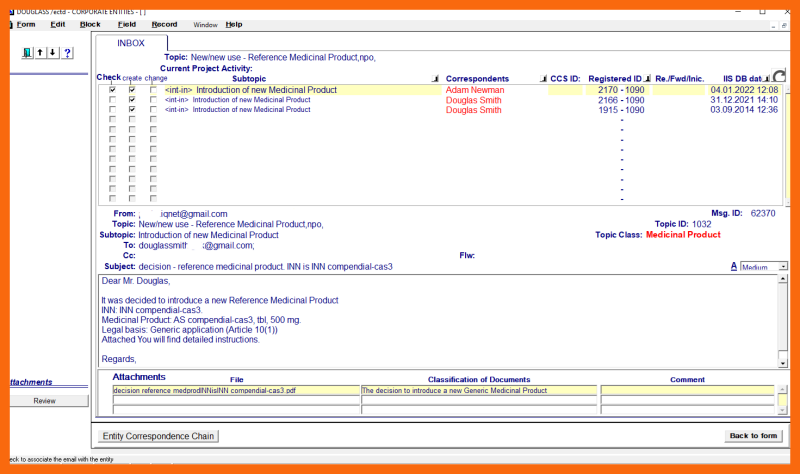
Task: Click the Back to form button
Action: pos(753,436)
